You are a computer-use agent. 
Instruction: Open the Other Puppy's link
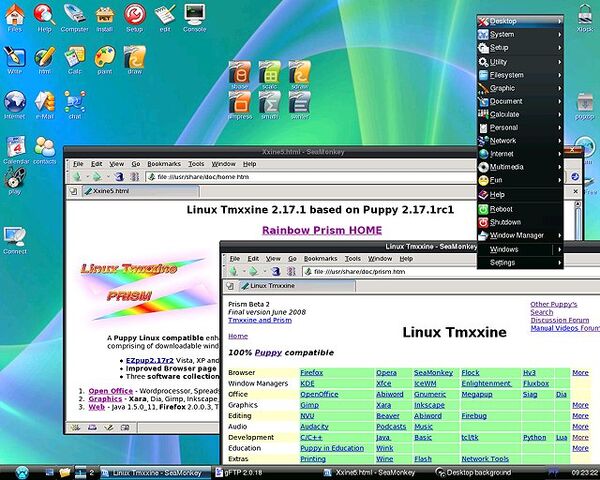[x=553, y=304]
